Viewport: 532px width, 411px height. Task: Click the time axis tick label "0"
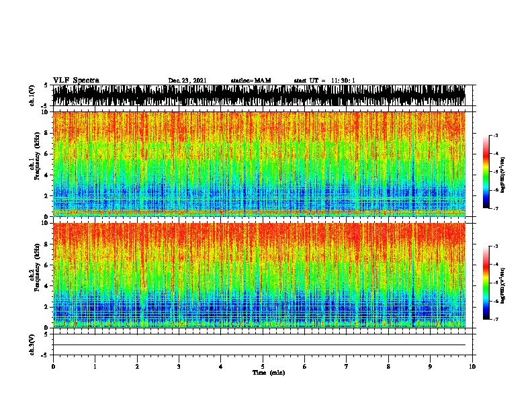click(53, 367)
